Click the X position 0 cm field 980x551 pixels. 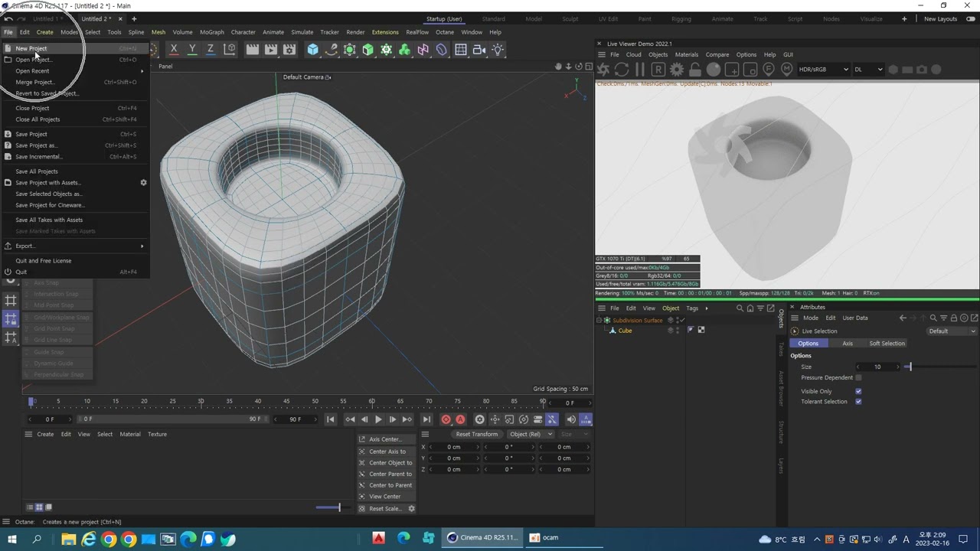(454, 447)
